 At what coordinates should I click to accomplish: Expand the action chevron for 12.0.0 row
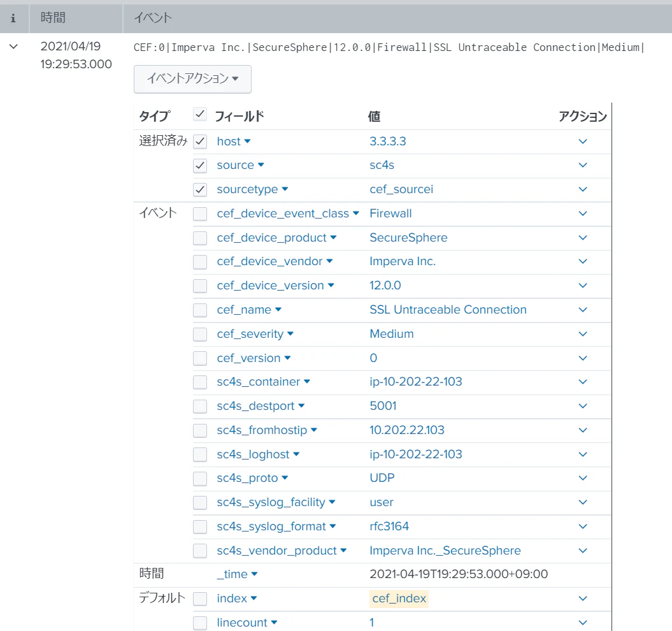pos(583,286)
